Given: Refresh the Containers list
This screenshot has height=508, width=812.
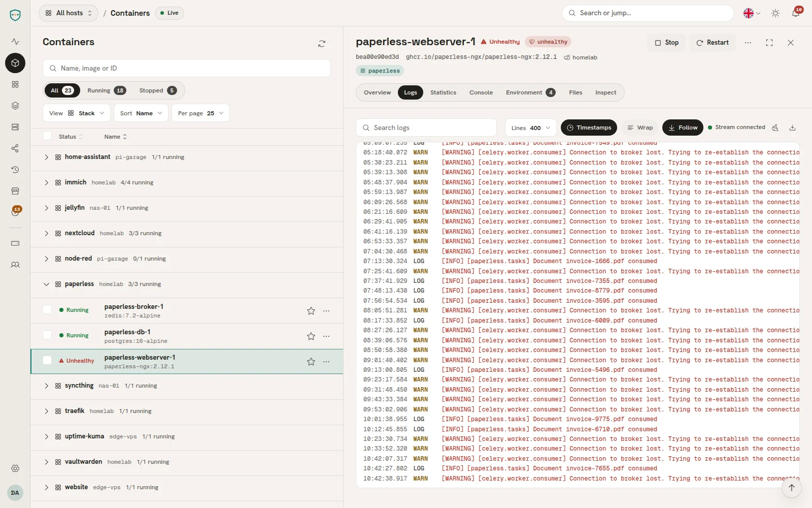Looking at the screenshot, I should coord(322,44).
